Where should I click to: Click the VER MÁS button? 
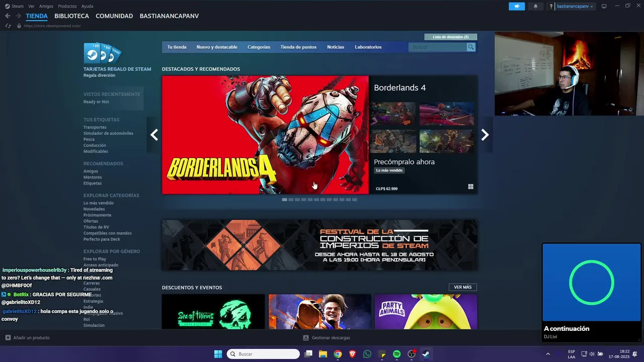[463, 287]
